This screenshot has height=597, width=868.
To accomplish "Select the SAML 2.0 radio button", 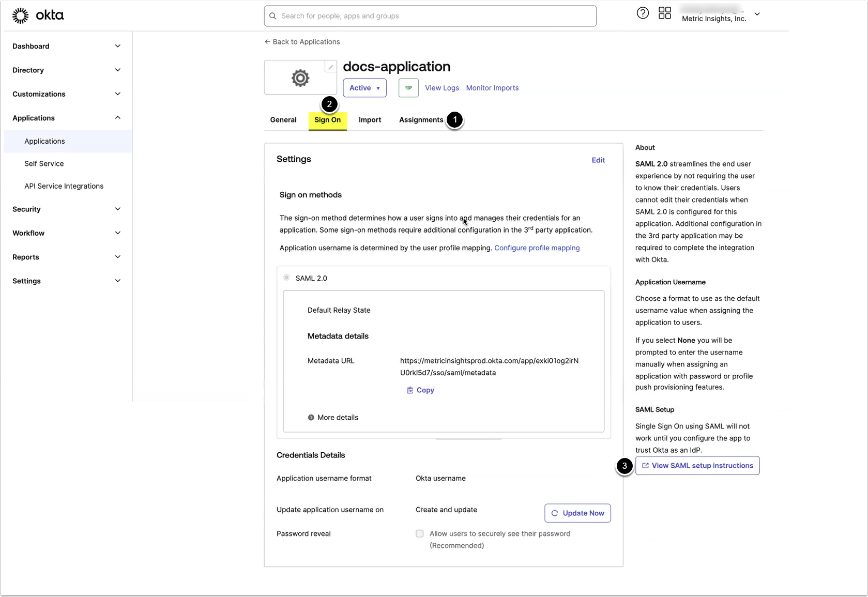I will tap(286, 278).
